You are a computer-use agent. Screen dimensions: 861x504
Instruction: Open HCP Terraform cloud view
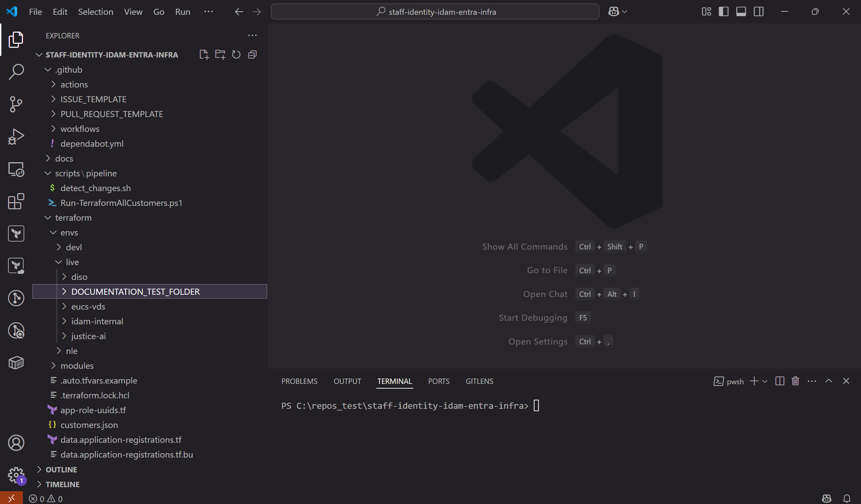pos(16,266)
